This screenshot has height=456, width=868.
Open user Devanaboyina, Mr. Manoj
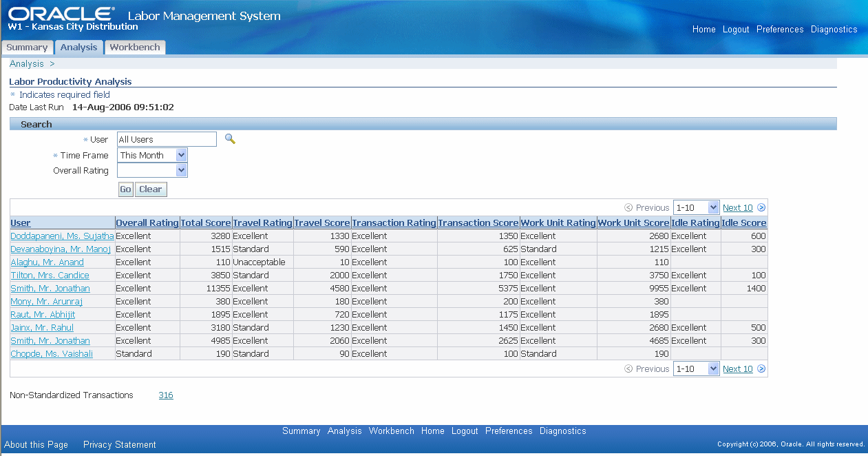[x=61, y=249]
